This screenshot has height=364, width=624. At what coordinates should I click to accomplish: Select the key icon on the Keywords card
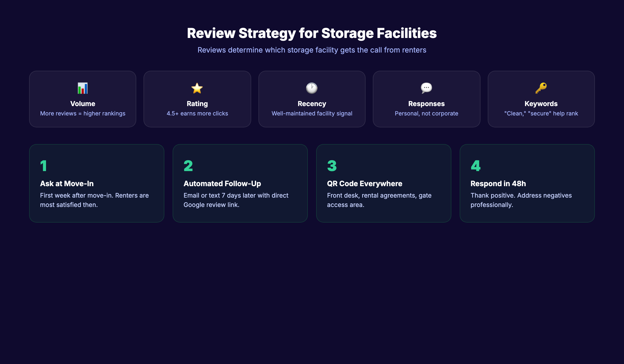(541, 88)
